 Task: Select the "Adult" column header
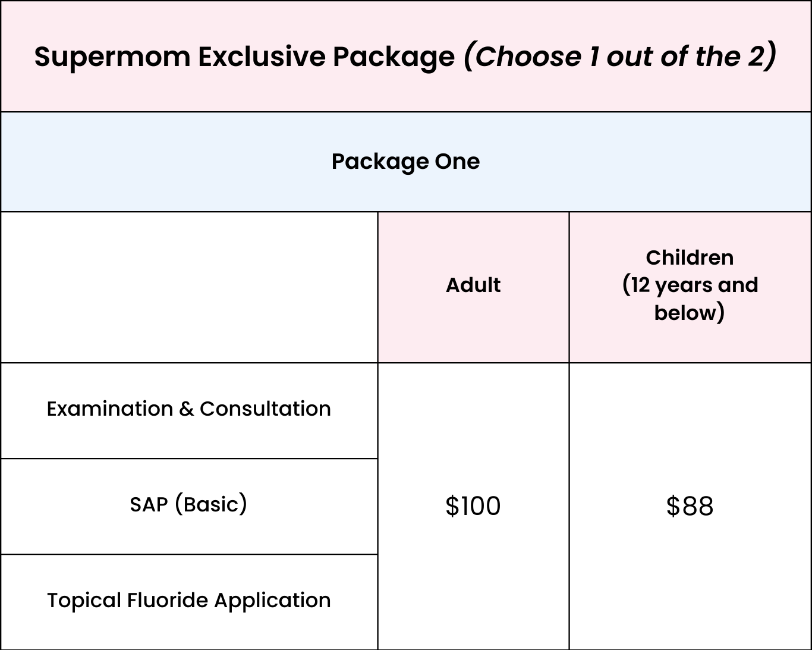(x=473, y=285)
